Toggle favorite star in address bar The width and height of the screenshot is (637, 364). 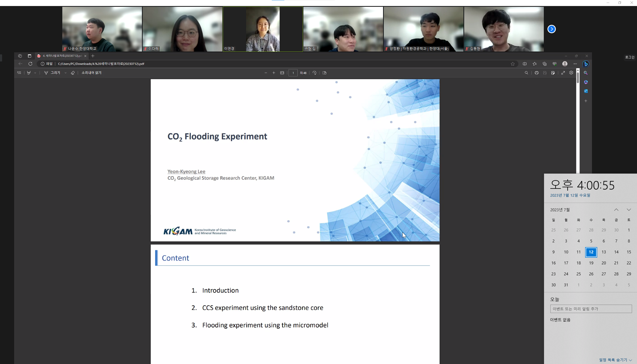click(512, 64)
